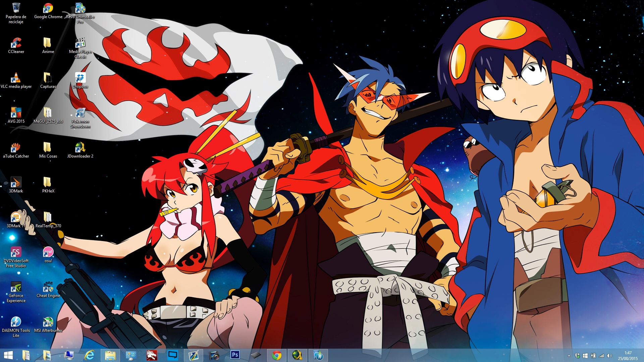Select the MeGUI_2525_x86 folder
Image resolution: width=644 pixels, height=362 pixels.
(48, 116)
